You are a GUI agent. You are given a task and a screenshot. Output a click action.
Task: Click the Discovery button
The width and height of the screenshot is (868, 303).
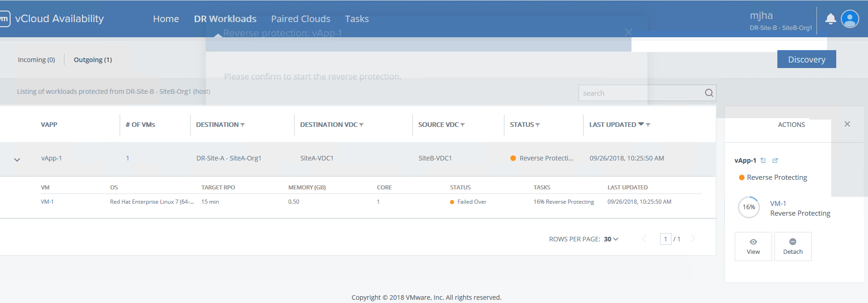click(x=806, y=59)
